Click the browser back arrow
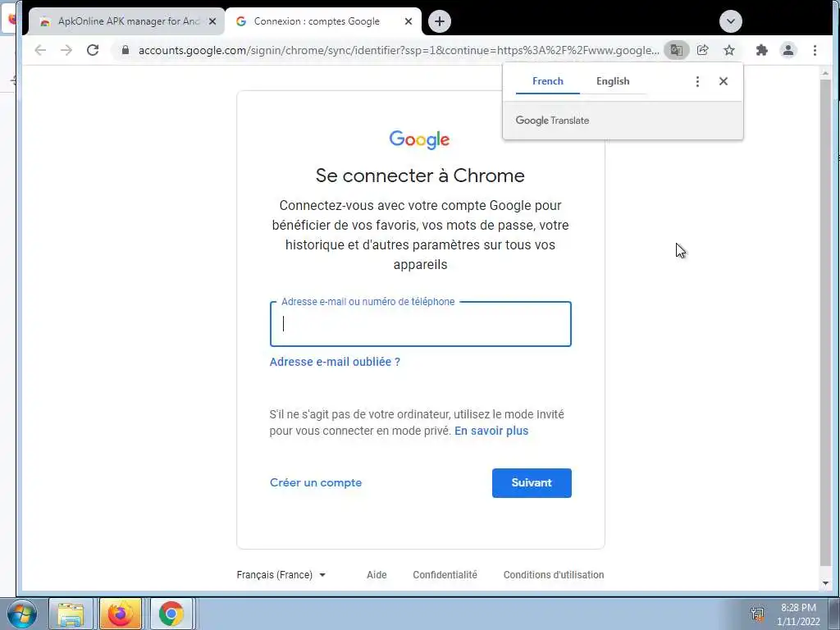 click(40, 50)
